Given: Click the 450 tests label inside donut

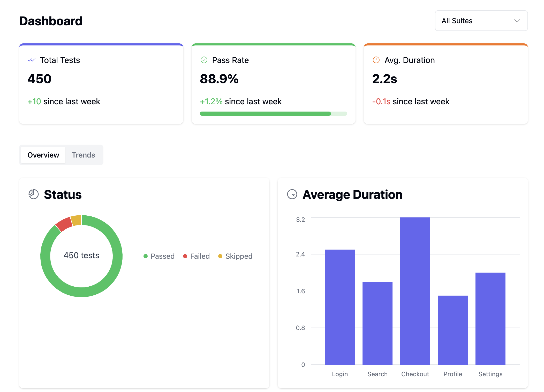Looking at the screenshot, I should pyautogui.click(x=81, y=255).
